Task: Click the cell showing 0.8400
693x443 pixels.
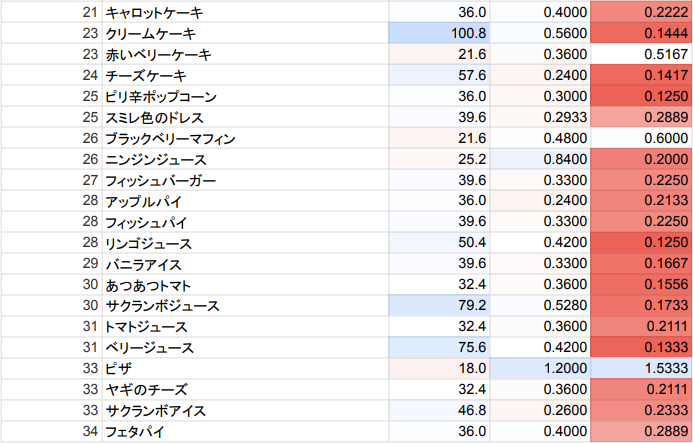Action: [541, 159]
